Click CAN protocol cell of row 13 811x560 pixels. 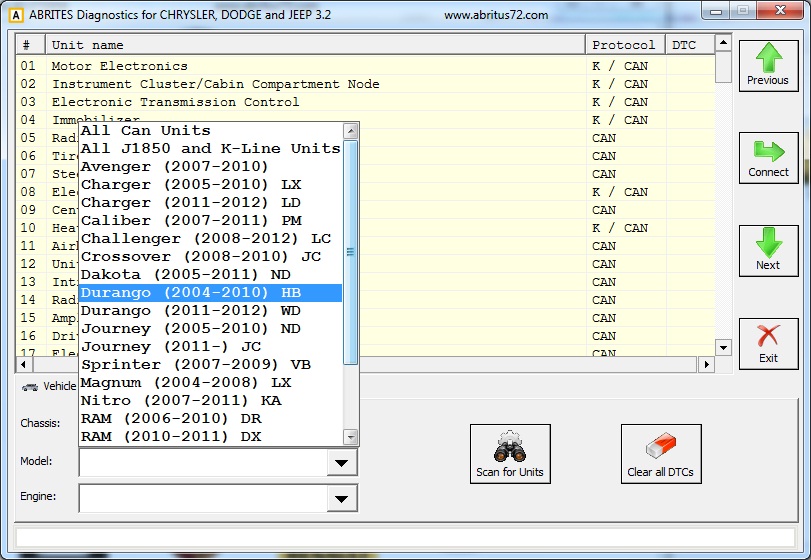[604, 282]
